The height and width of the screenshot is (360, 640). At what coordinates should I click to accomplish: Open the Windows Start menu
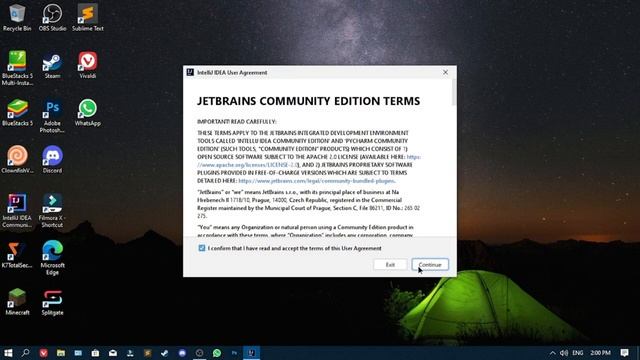coord(8,353)
